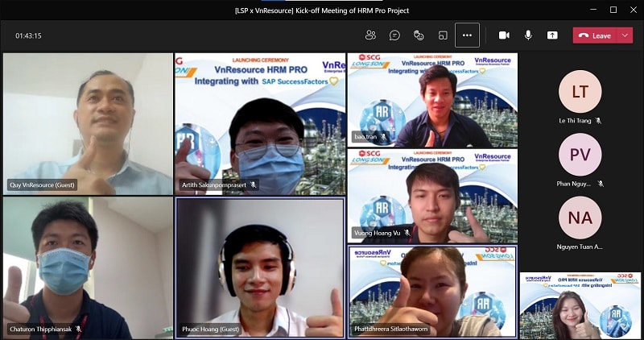The height and width of the screenshot is (340, 644).
Task: Click the PV avatar of Phan Nguyen
Action: pyautogui.click(x=580, y=155)
